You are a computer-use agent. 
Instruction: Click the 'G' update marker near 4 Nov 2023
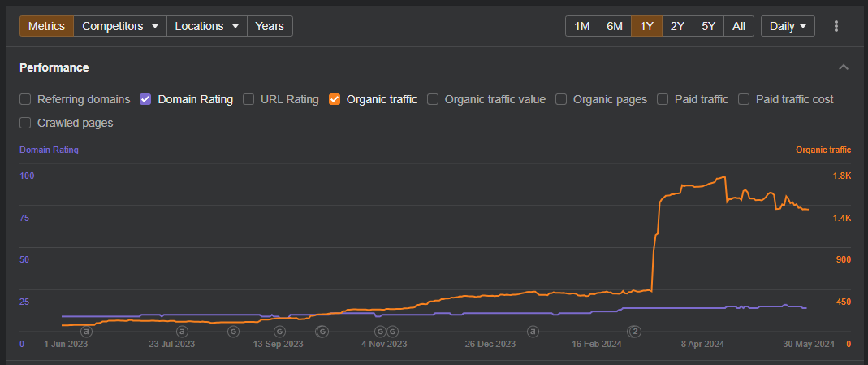(x=379, y=331)
